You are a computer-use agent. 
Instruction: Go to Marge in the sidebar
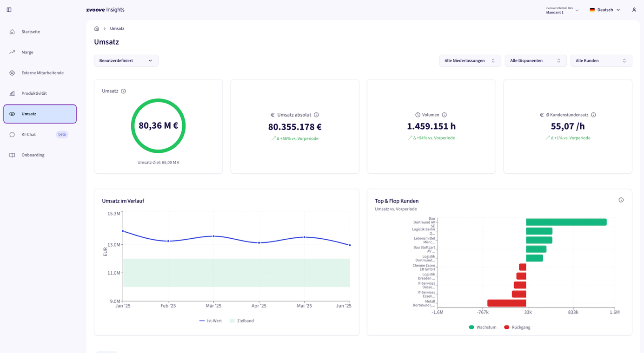coord(27,52)
